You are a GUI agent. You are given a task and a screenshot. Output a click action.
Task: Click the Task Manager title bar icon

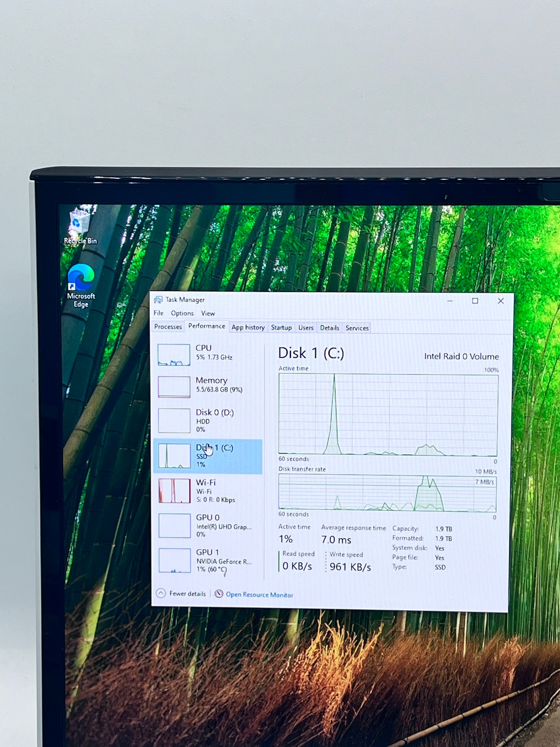tap(158, 300)
